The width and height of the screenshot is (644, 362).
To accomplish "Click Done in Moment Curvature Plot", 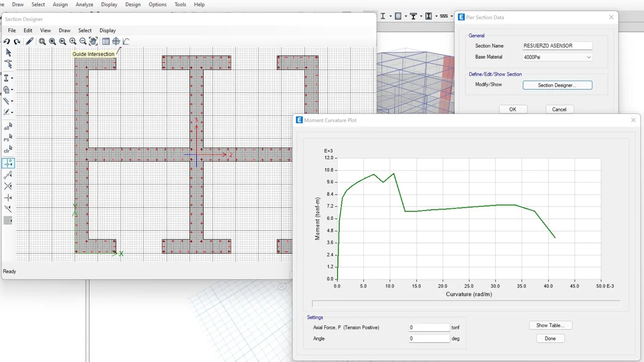I will click(550, 338).
